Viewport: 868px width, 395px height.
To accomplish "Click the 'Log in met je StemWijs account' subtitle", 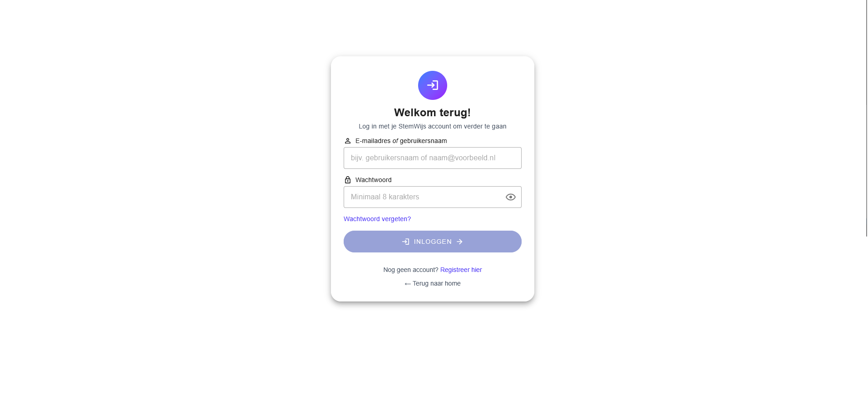I will tap(432, 126).
